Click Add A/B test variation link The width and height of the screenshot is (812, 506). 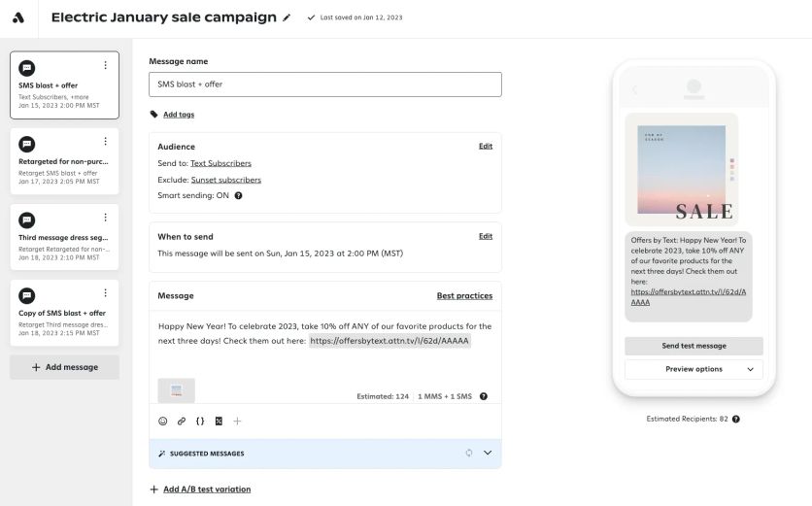[207, 489]
